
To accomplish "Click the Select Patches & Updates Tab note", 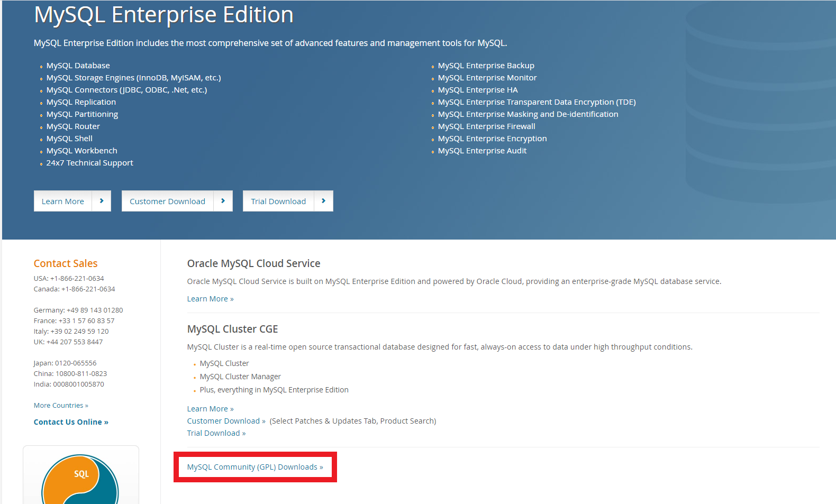I will (x=353, y=421).
